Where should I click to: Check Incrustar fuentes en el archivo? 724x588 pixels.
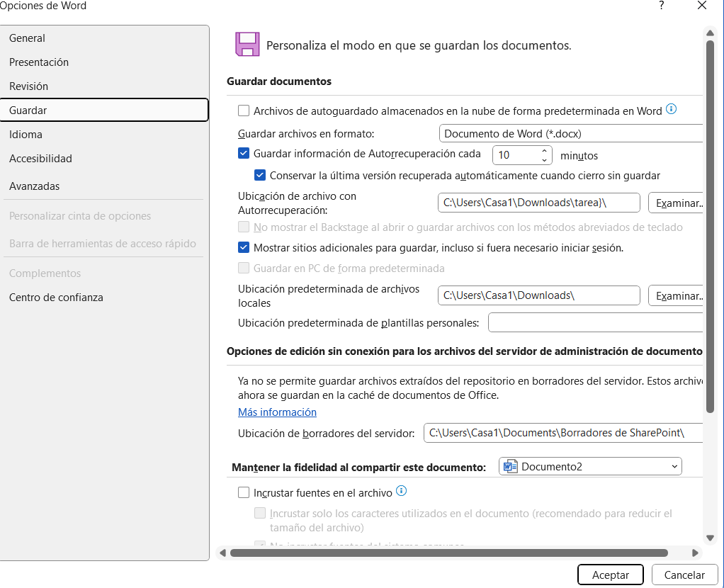pyautogui.click(x=244, y=492)
